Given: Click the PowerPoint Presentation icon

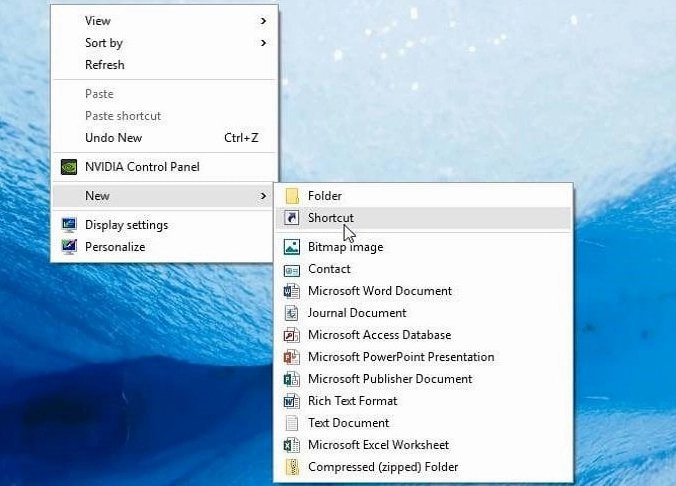Looking at the screenshot, I should click(292, 357).
